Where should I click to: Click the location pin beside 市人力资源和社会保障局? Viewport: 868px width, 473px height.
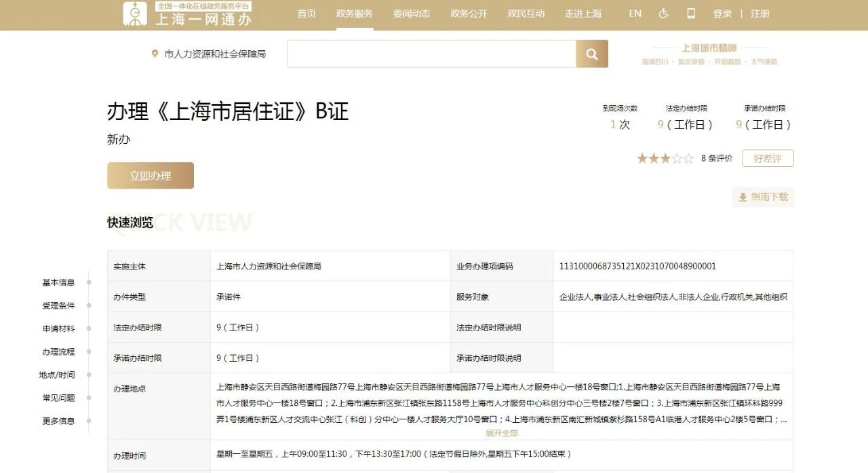click(x=155, y=54)
